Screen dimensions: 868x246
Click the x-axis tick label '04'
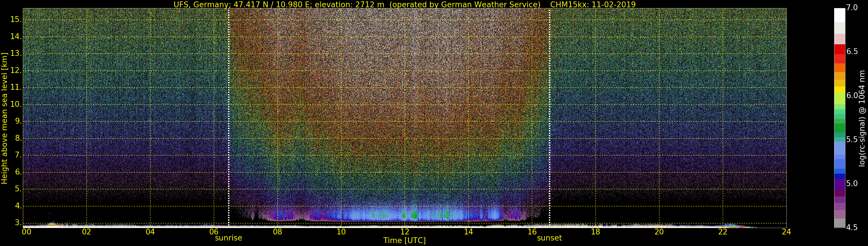pos(150,232)
